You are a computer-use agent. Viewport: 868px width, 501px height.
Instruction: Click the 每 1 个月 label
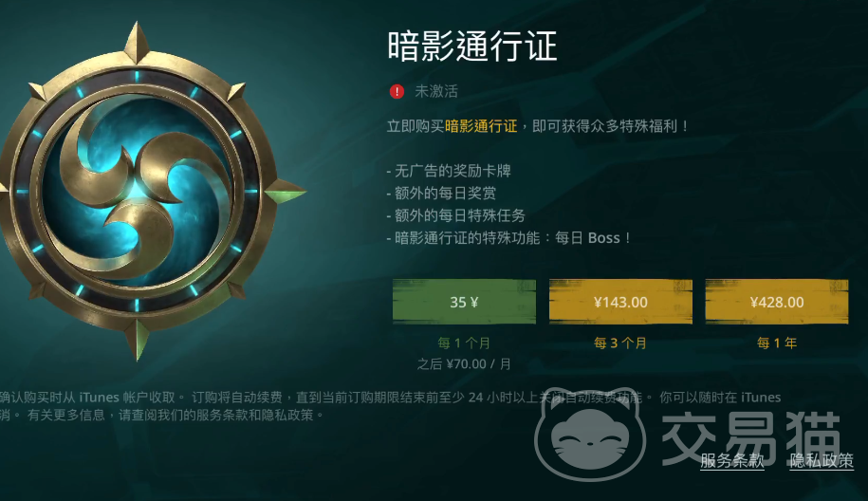(464, 343)
